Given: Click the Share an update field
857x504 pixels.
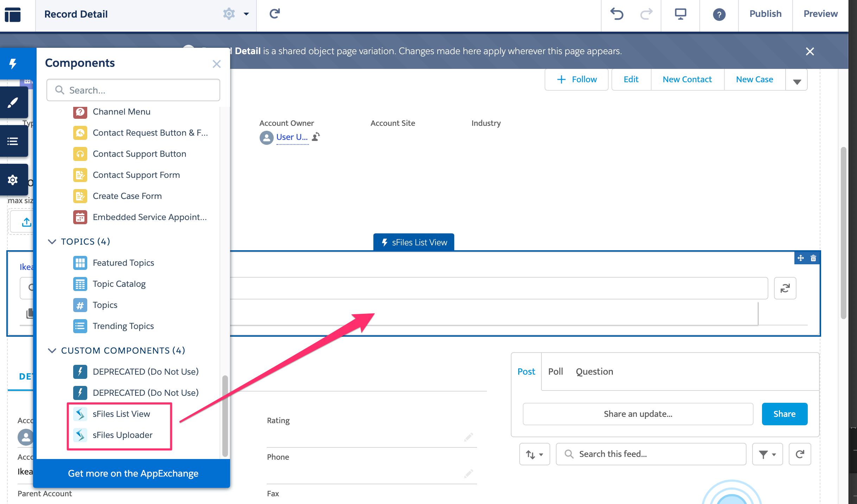Looking at the screenshot, I should tap(638, 414).
